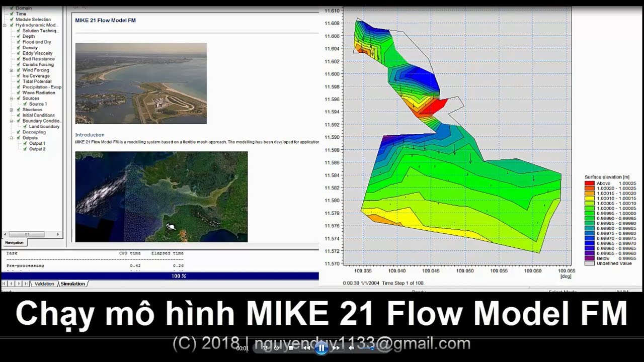
Task: Open Module Selection in the tree
Action: click(x=33, y=20)
